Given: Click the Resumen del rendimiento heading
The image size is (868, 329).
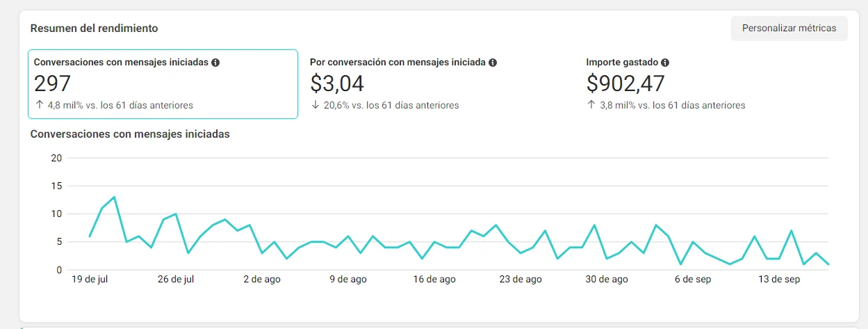Looking at the screenshot, I should point(94,29).
